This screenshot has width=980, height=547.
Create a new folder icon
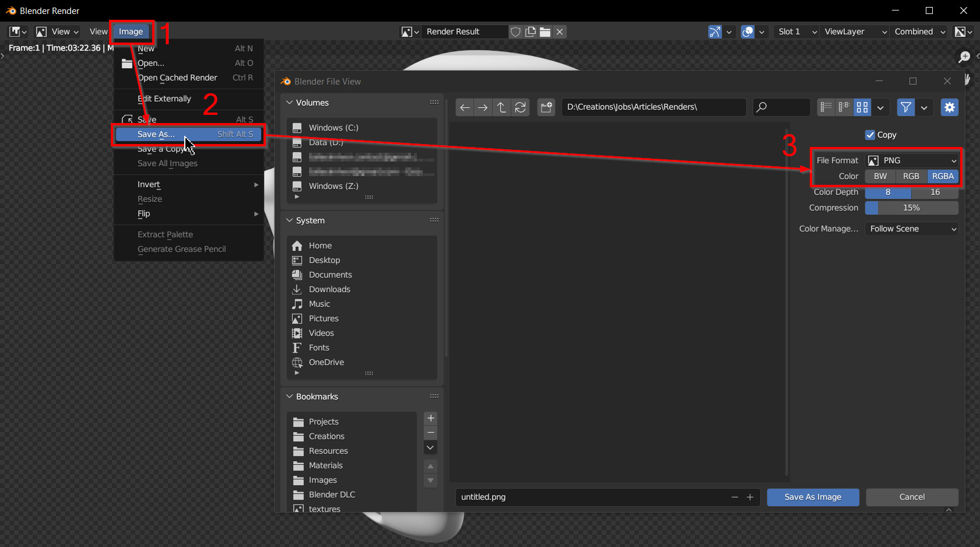546,107
